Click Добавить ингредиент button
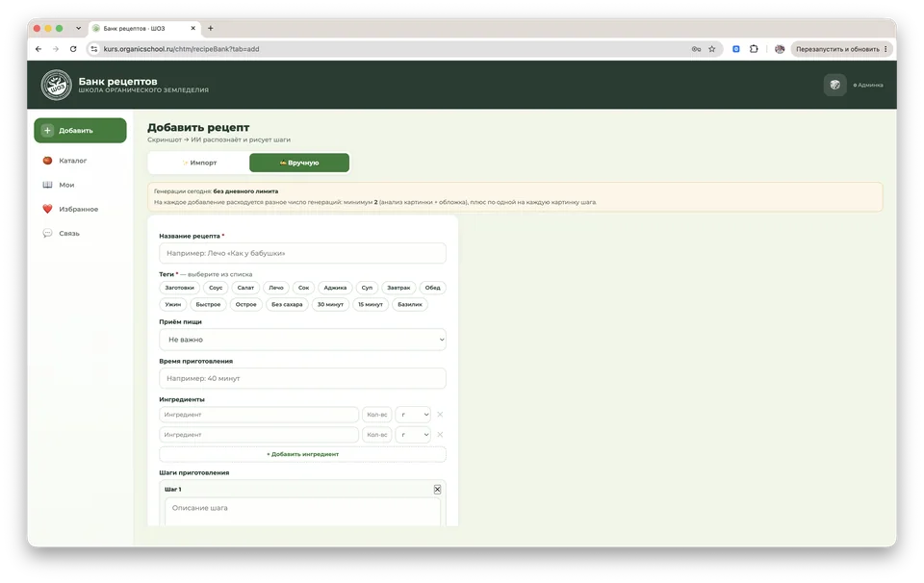Viewport: 924px width, 583px height. pyautogui.click(x=302, y=455)
